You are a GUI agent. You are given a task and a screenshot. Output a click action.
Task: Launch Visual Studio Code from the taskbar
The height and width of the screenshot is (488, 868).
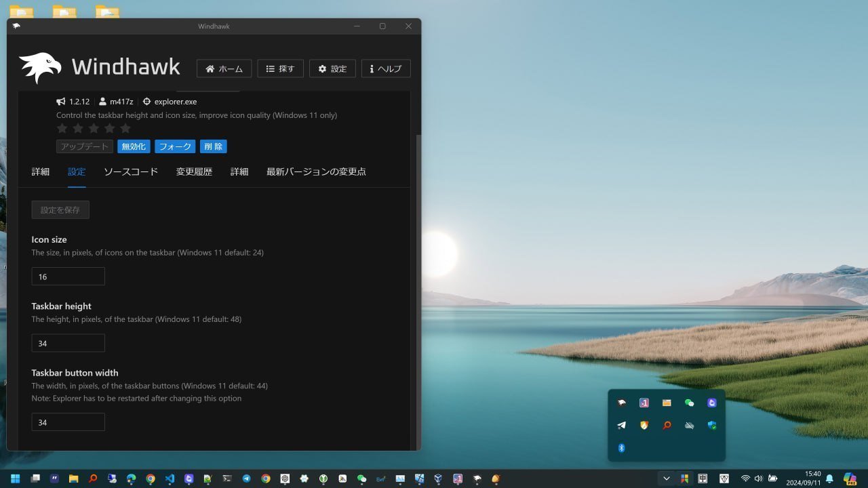169,479
